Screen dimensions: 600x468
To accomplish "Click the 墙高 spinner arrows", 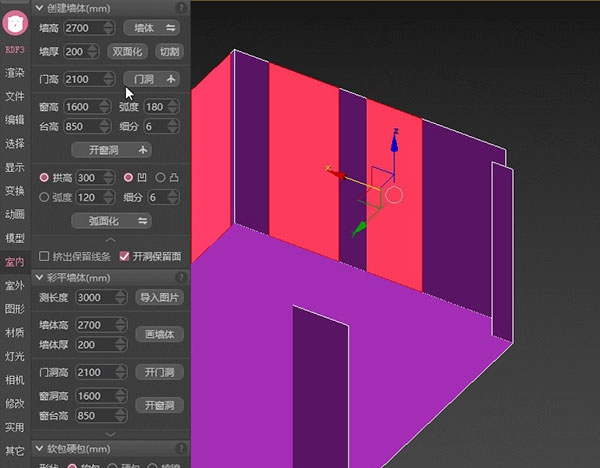I will (x=108, y=28).
